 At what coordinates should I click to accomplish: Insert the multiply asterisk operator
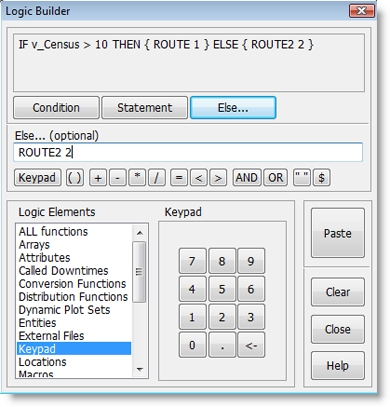[137, 177]
